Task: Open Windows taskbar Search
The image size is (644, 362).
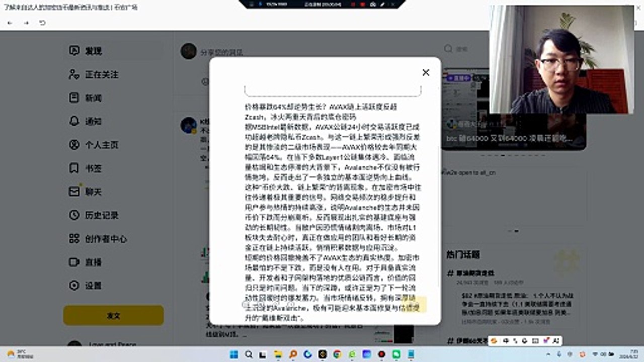Action: pos(249,354)
